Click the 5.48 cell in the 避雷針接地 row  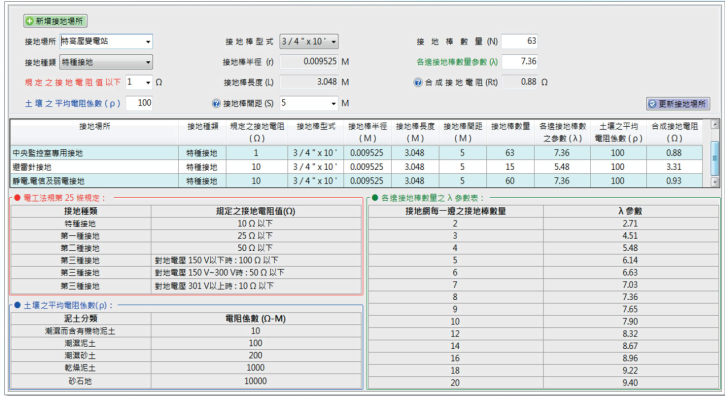(562, 167)
